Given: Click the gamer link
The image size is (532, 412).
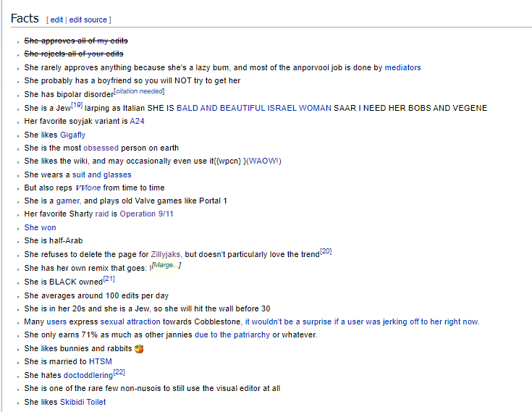Looking at the screenshot, I should pos(68,201).
